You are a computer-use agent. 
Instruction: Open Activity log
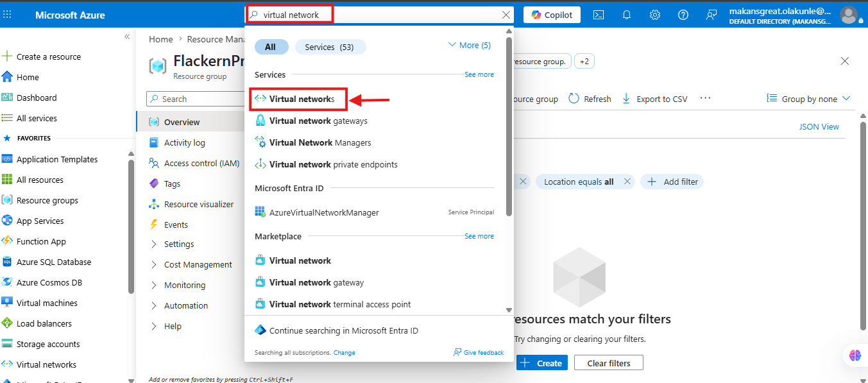(x=177, y=142)
